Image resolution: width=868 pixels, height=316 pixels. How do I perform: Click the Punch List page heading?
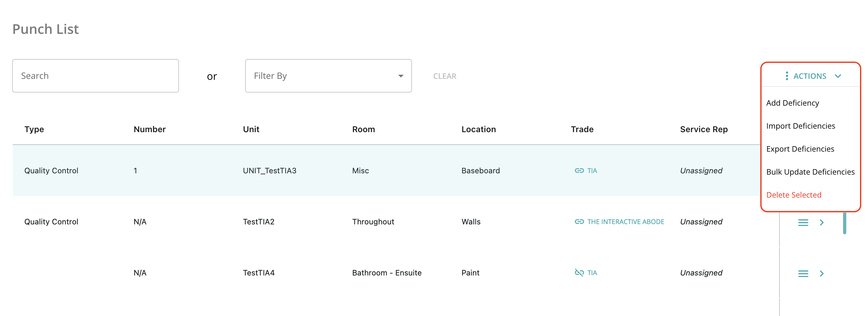(x=45, y=29)
